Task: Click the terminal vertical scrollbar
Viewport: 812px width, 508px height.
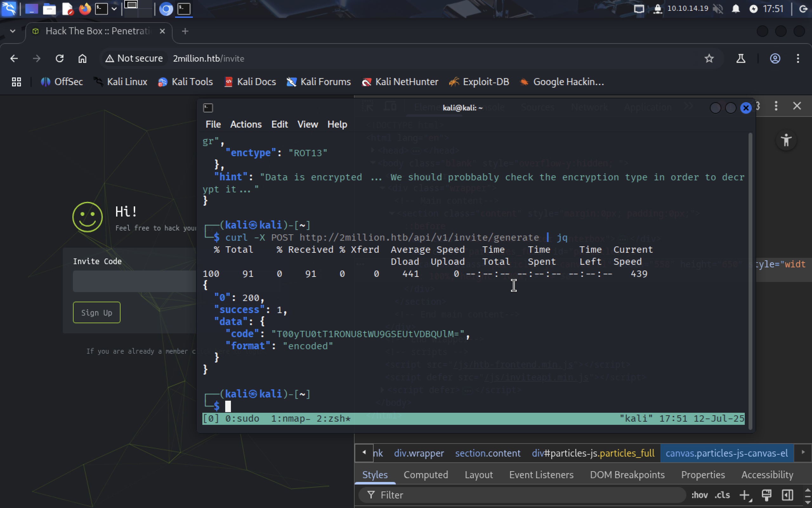Action: coord(750,281)
